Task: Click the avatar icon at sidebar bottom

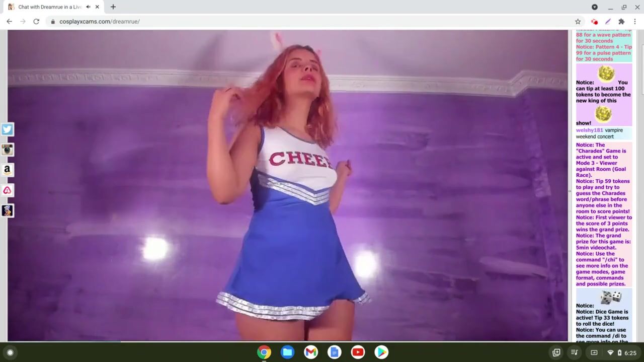Action: (7, 210)
